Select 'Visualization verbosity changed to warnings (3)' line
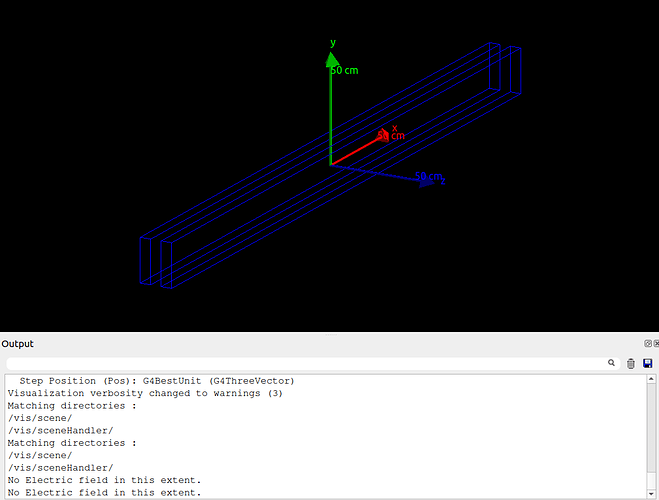The width and height of the screenshot is (659, 500). click(145, 393)
